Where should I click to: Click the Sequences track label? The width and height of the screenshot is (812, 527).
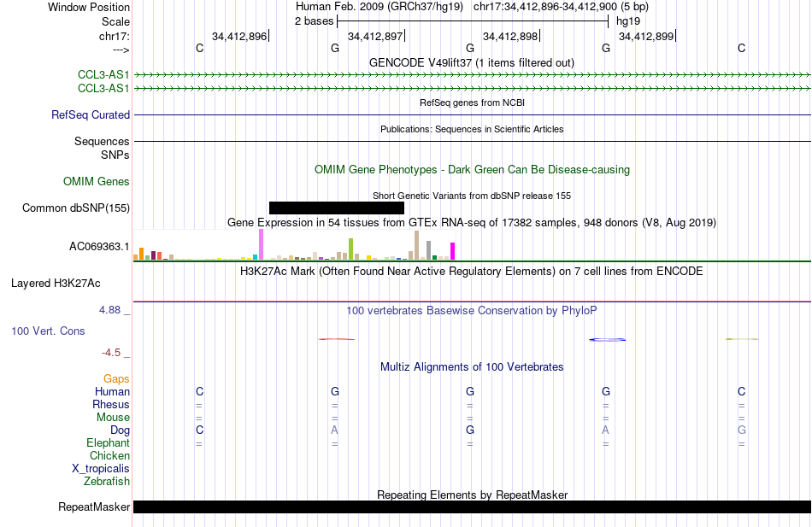[102, 141]
